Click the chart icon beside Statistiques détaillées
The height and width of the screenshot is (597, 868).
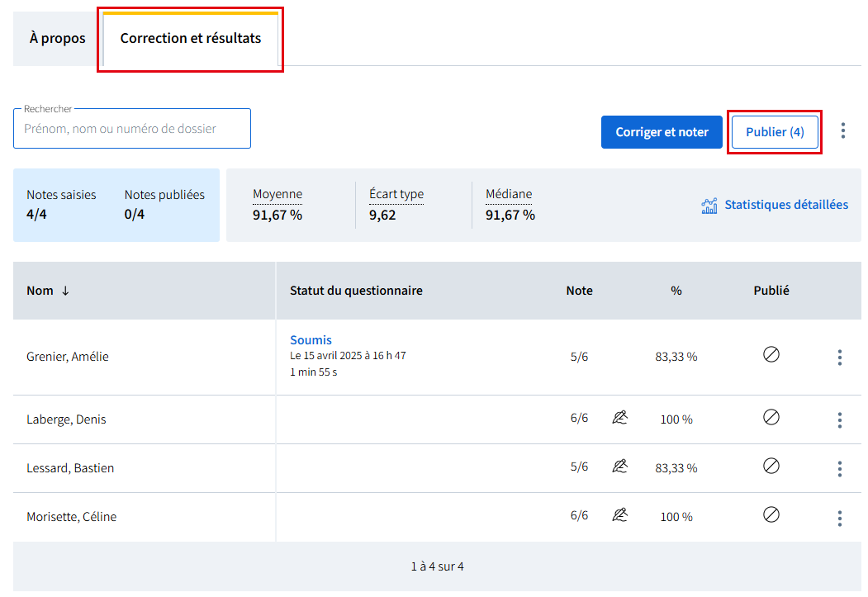(x=709, y=206)
